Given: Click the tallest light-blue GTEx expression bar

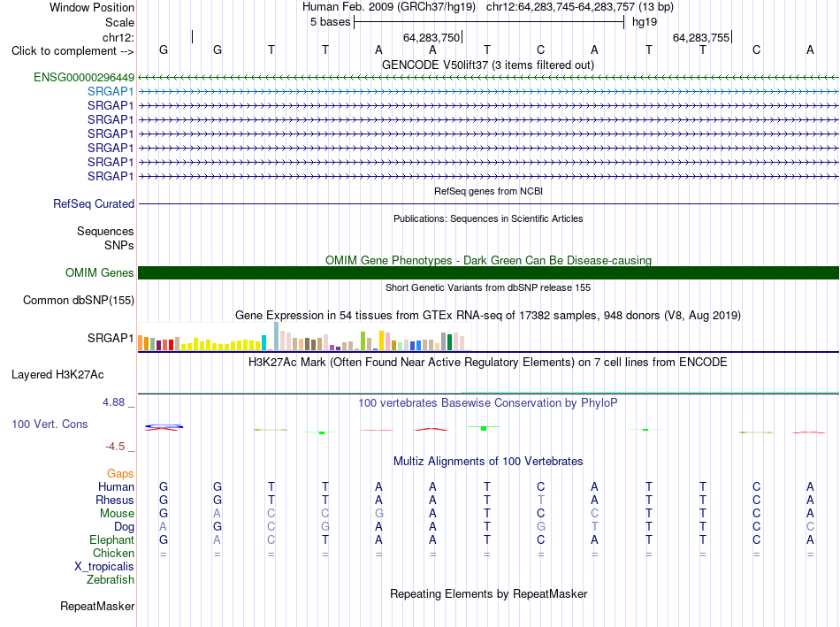Looking at the screenshot, I should (x=277, y=337).
